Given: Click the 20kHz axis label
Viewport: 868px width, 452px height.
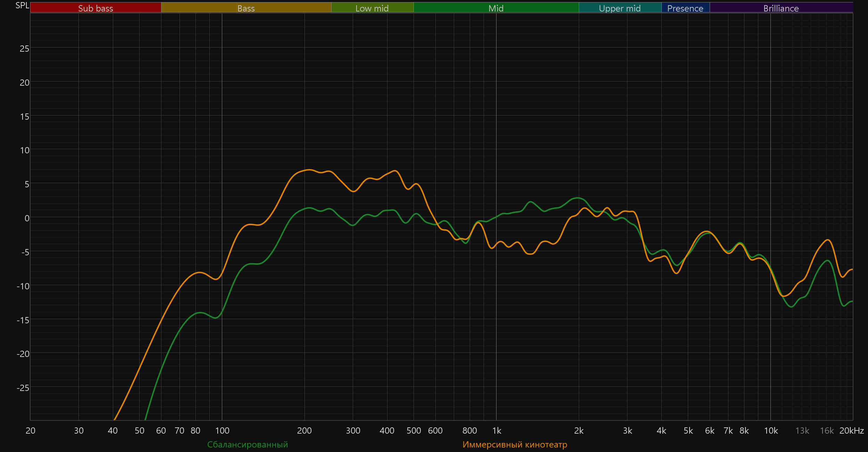Looking at the screenshot, I should coord(851,430).
